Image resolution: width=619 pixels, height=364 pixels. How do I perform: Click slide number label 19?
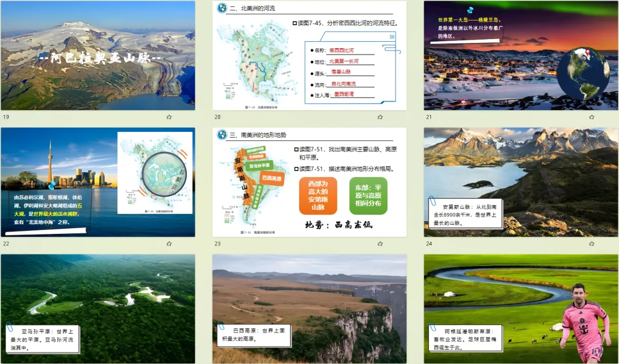click(6, 117)
